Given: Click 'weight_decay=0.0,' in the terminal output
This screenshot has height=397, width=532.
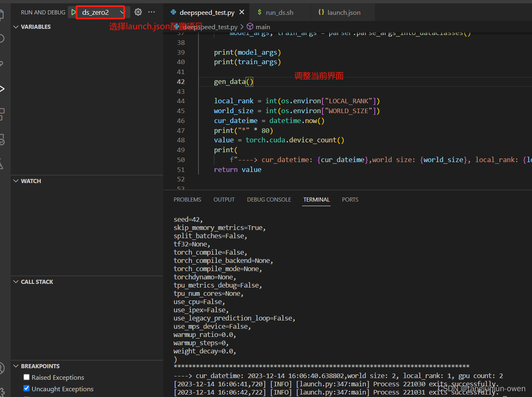Looking at the screenshot, I should (x=205, y=351).
